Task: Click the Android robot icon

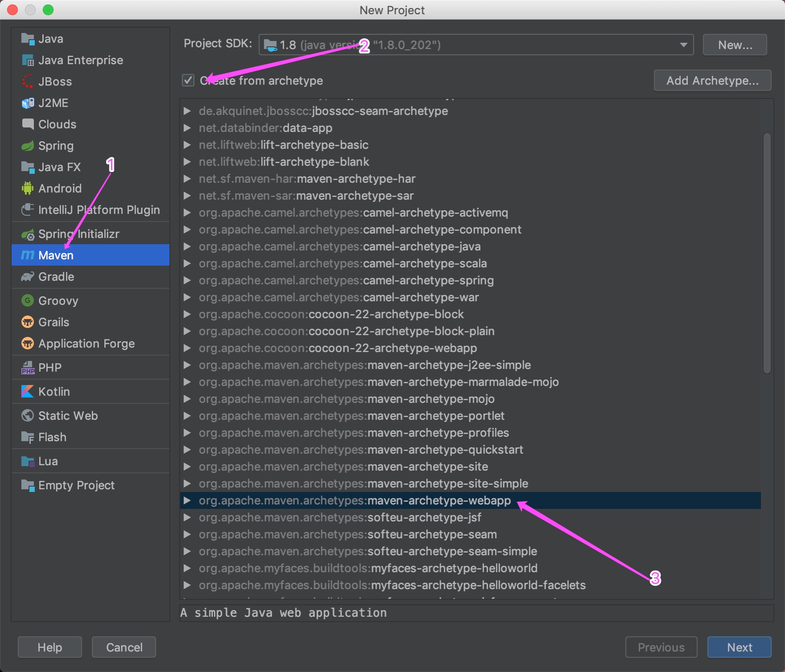Action: (28, 188)
